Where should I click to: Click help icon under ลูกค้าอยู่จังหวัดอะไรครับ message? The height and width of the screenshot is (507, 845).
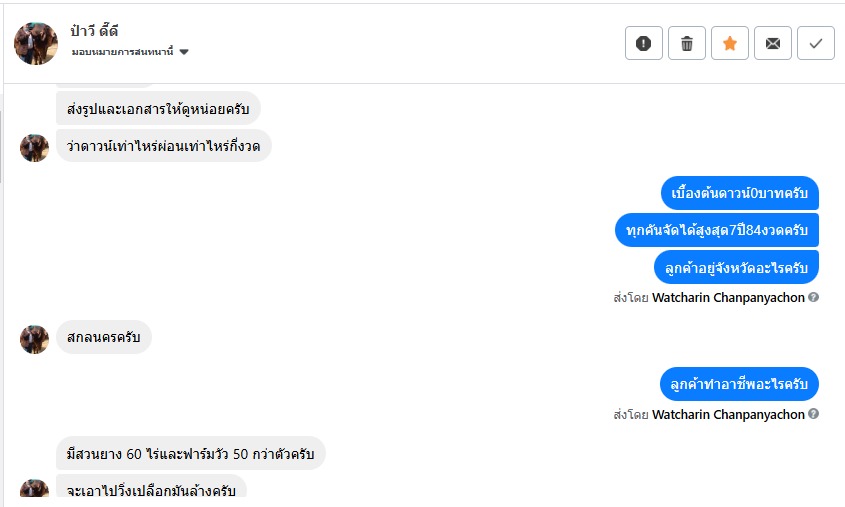coord(813,298)
